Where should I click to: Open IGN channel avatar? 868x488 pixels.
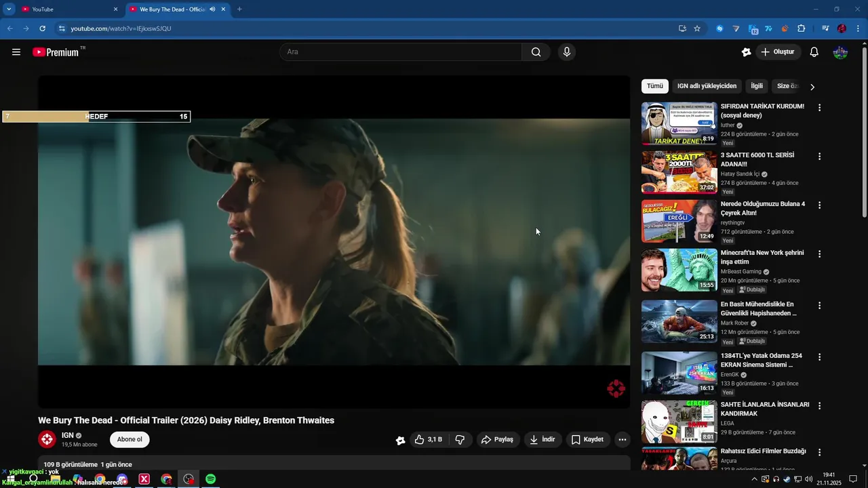[x=47, y=439]
